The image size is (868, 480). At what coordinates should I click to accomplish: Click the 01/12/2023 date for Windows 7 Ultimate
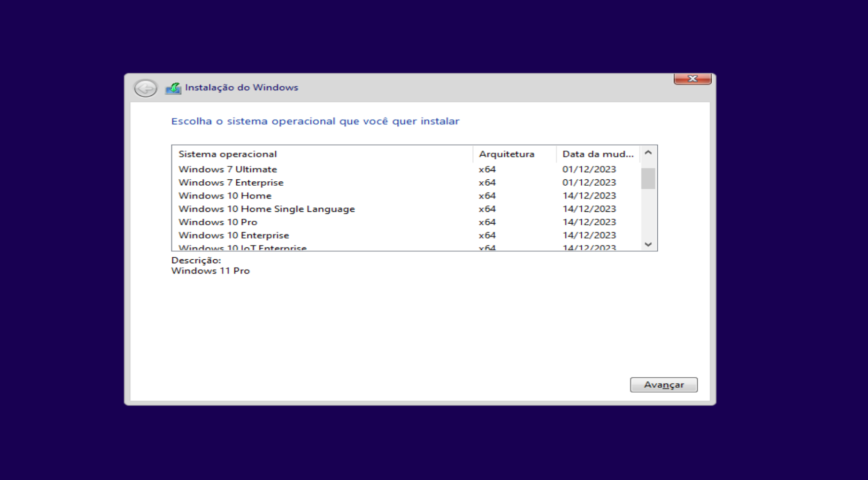[x=589, y=169]
